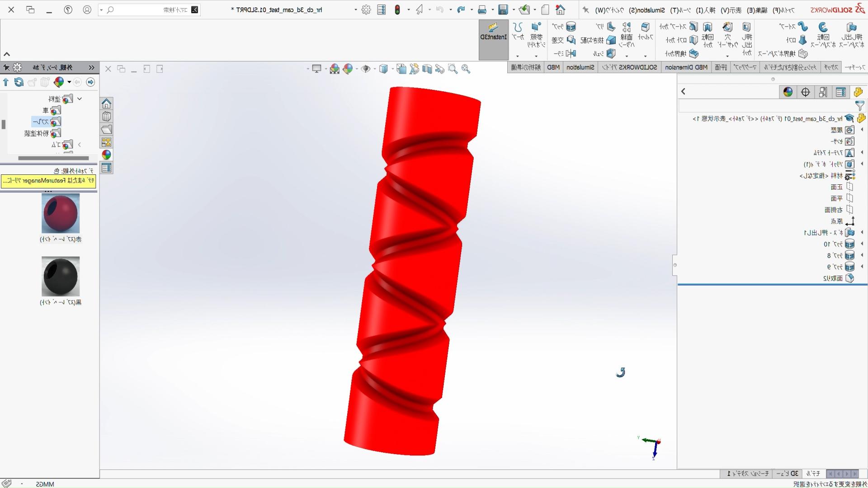Expand the ゴム rubber folder

pyautogui.click(x=80, y=145)
